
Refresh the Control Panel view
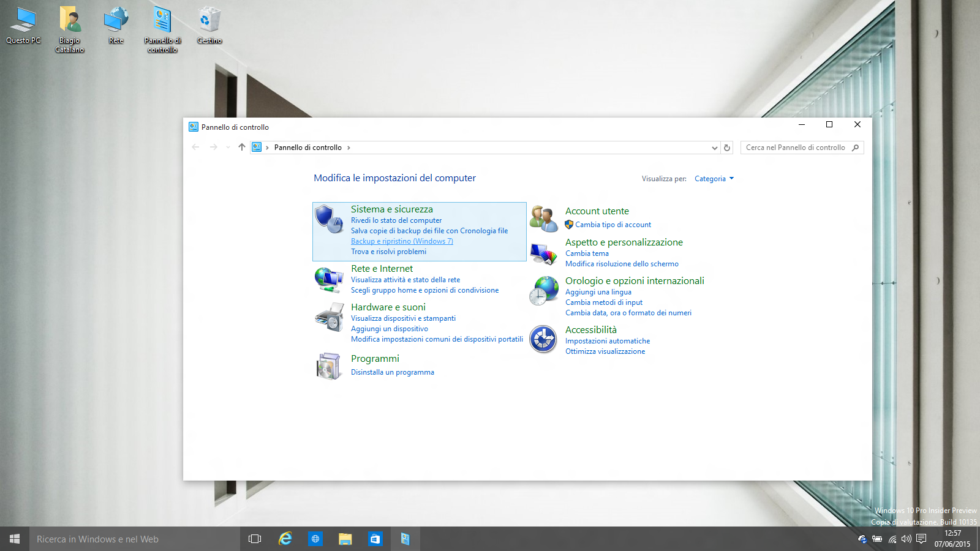click(727, 148)
